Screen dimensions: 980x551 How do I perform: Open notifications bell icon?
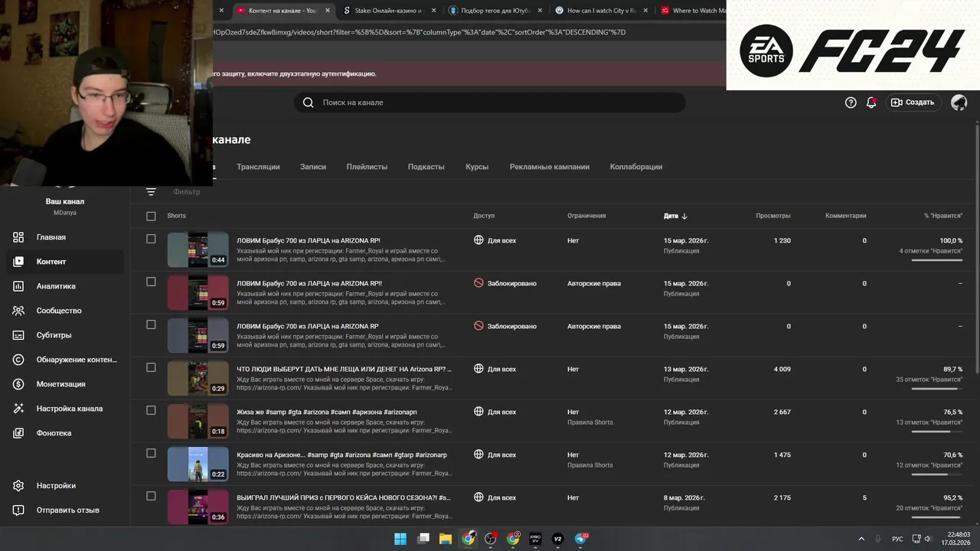pyautogui.click(x=871, y=103)
